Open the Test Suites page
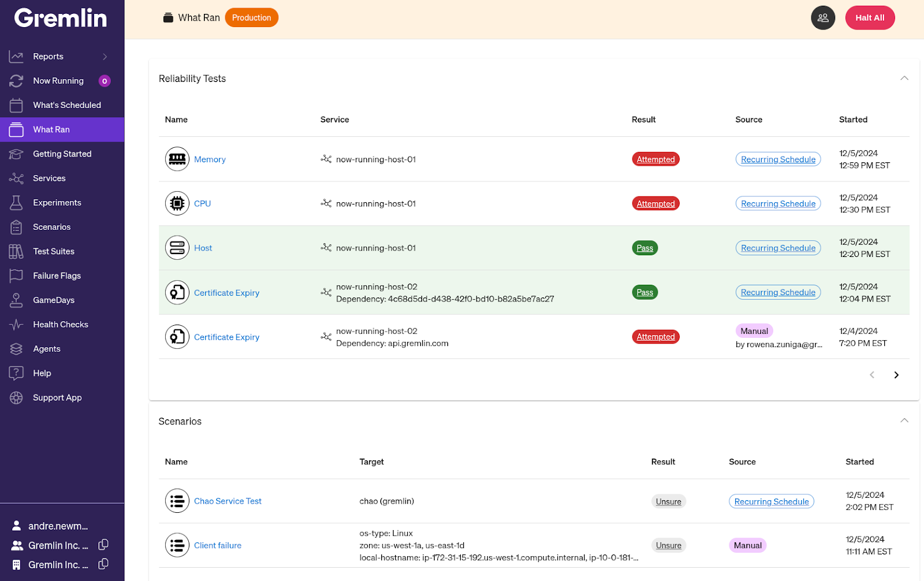Screen dimensions: 924x581 click(x=62, y=251)
